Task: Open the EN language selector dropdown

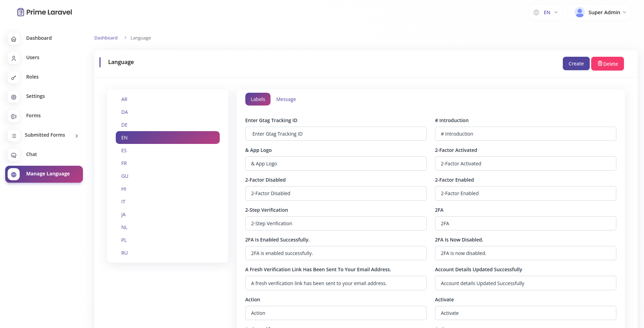Action: click(x=545, y=12)
